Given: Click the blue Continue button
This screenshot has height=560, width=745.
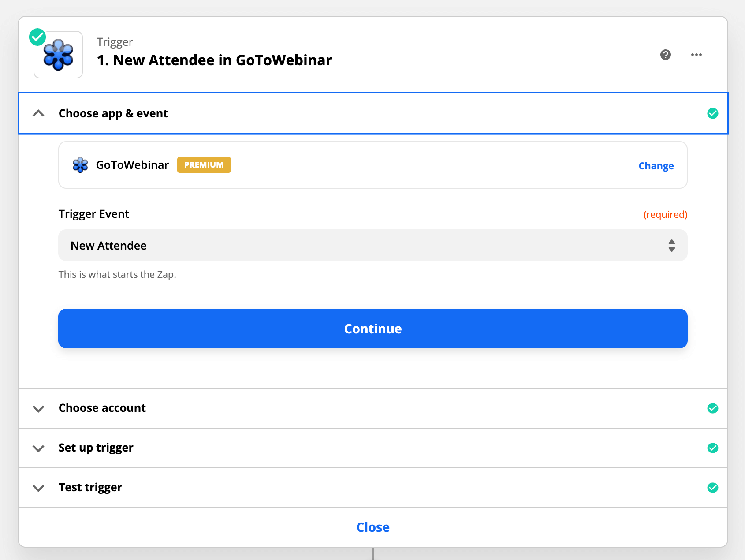Looking at the screenshot, I should click(373, 329).
